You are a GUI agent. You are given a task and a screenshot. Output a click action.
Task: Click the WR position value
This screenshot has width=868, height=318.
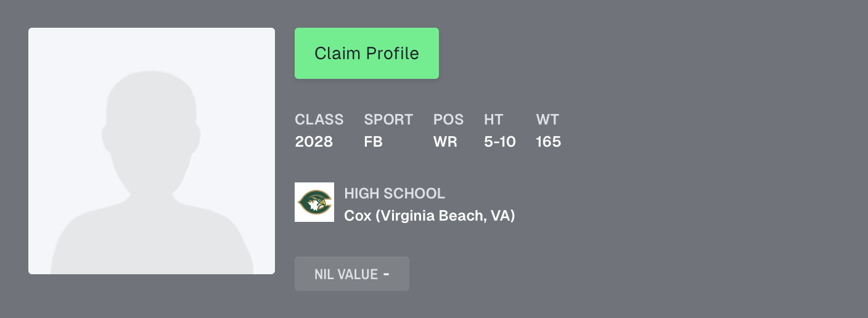(445, 142)
